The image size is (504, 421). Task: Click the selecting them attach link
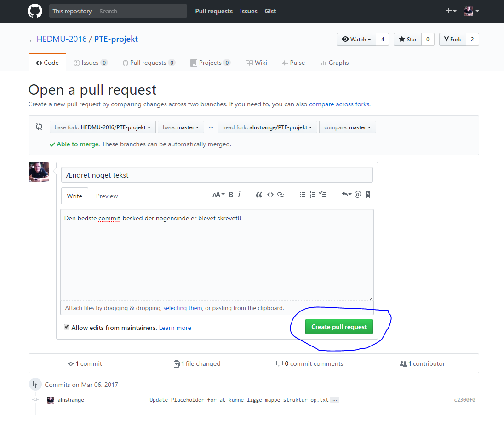point(183,308)
